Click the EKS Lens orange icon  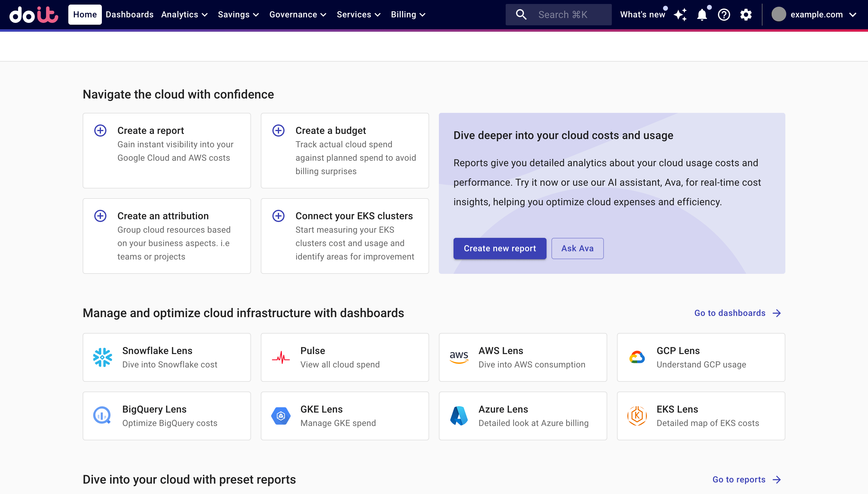click(637, 416)
